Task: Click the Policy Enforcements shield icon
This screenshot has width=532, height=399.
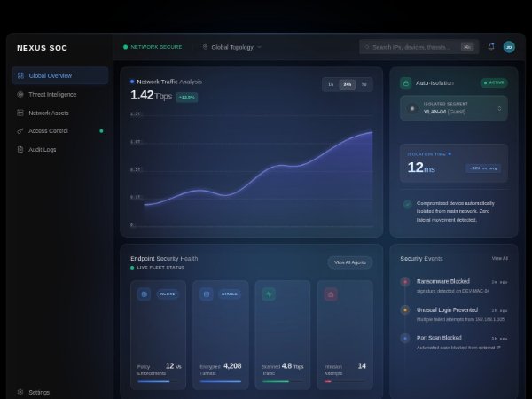Action: pos(144,293)
